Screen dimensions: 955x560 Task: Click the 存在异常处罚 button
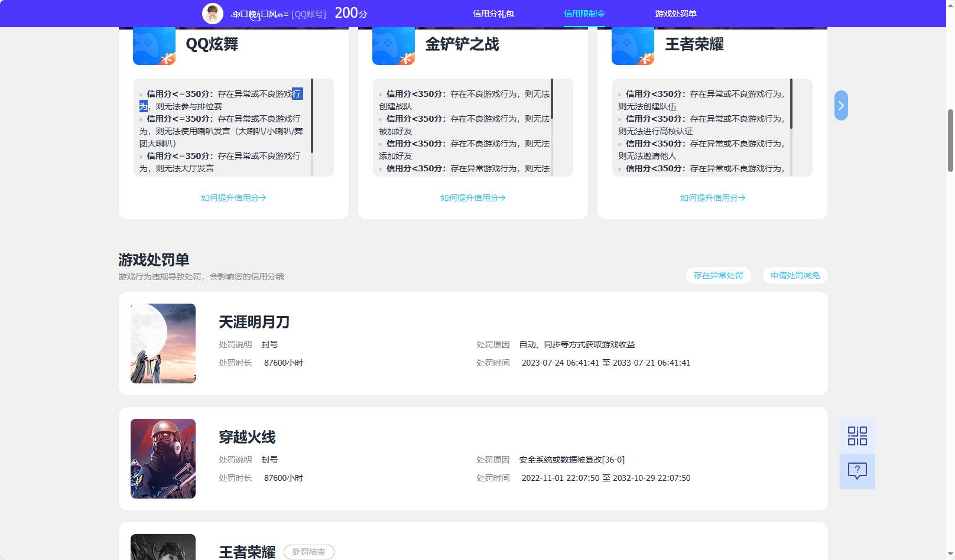point(718,275)
